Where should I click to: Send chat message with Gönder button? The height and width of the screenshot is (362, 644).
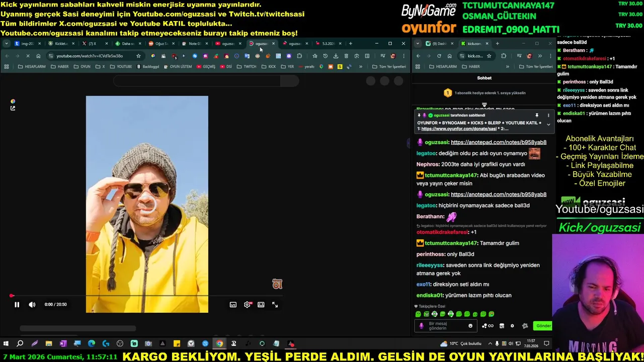[543, 326]
